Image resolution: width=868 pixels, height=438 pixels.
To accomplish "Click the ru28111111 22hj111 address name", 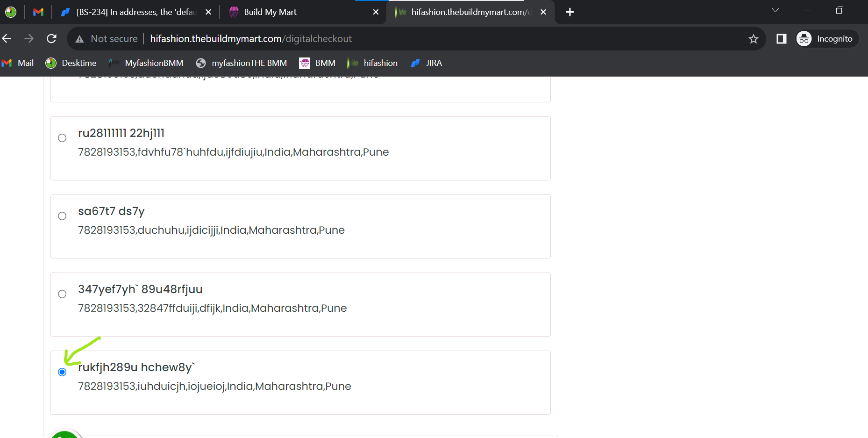I will 121,133.
